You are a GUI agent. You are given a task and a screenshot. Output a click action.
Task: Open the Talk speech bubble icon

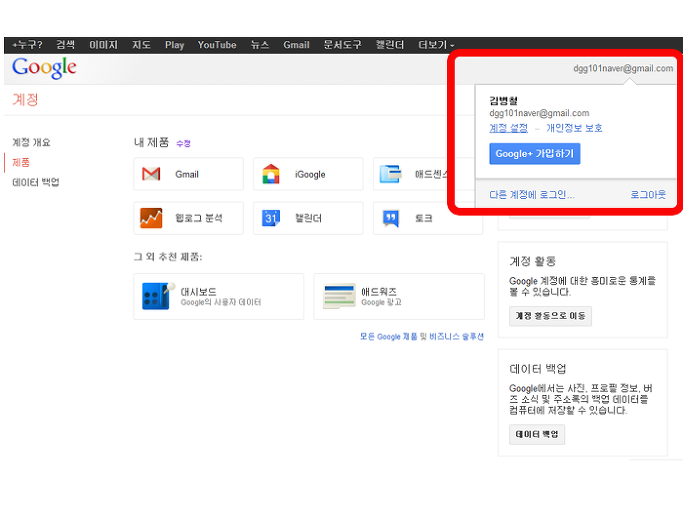(391, 219)
